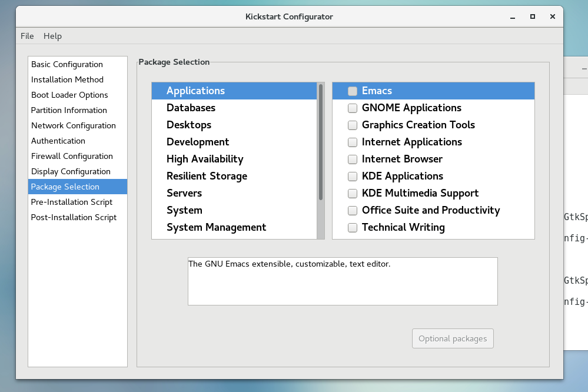Toggle Graphics Creation Tools checkbox
Screen dimensions: 588x392
[353, 125]
